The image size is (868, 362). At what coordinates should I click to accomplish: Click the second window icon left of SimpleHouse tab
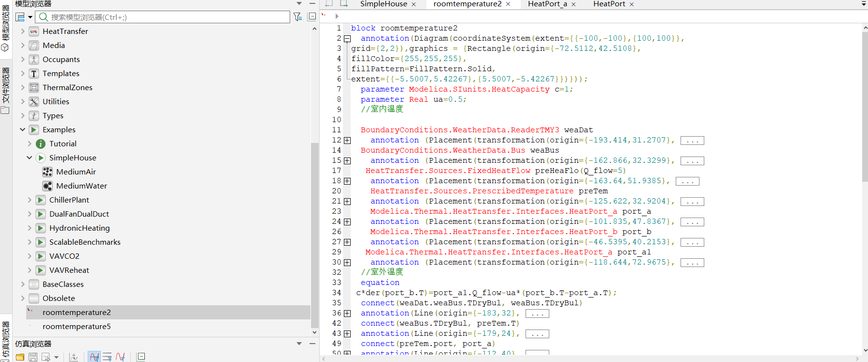click(x=344, y=3)
